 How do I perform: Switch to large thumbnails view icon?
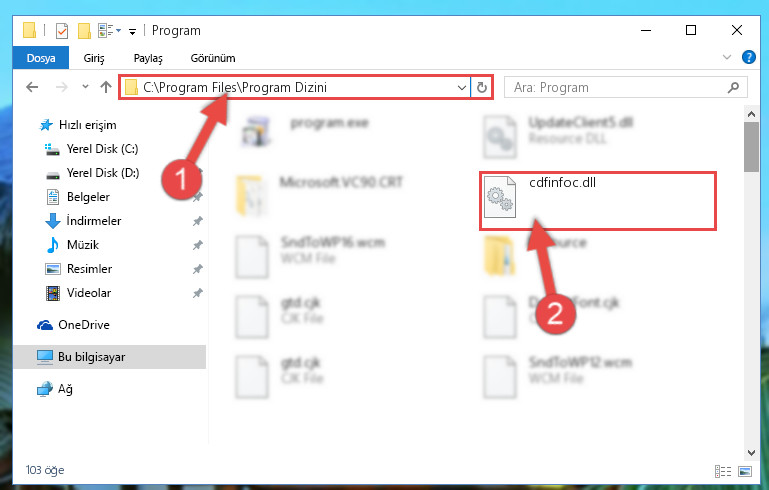tap(744, 471)
